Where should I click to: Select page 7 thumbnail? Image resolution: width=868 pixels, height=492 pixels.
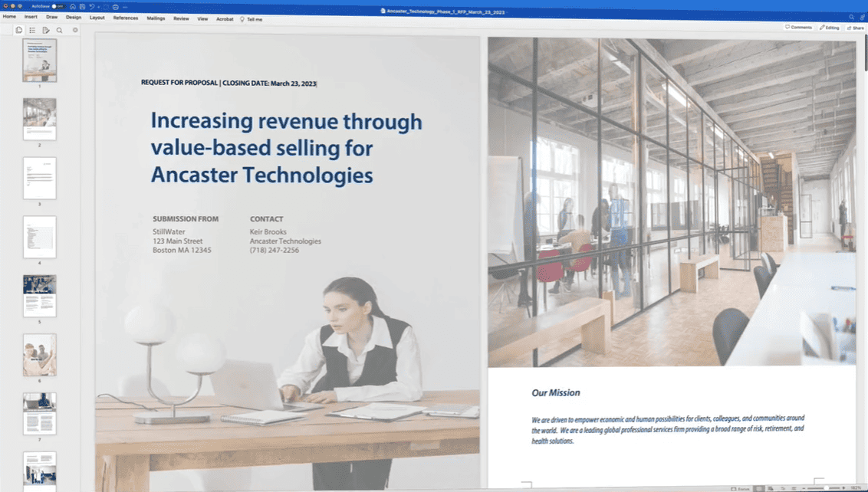click(39, 414)
